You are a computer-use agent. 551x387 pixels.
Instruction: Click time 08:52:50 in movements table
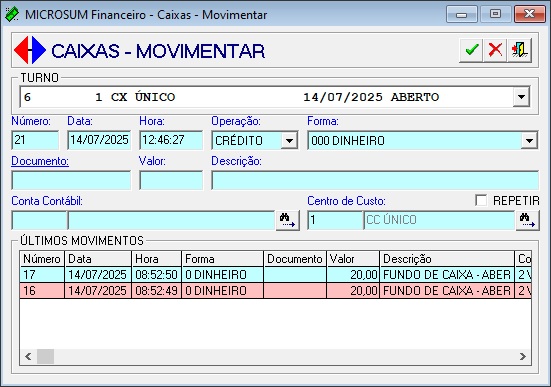click(x=156, y=275)
